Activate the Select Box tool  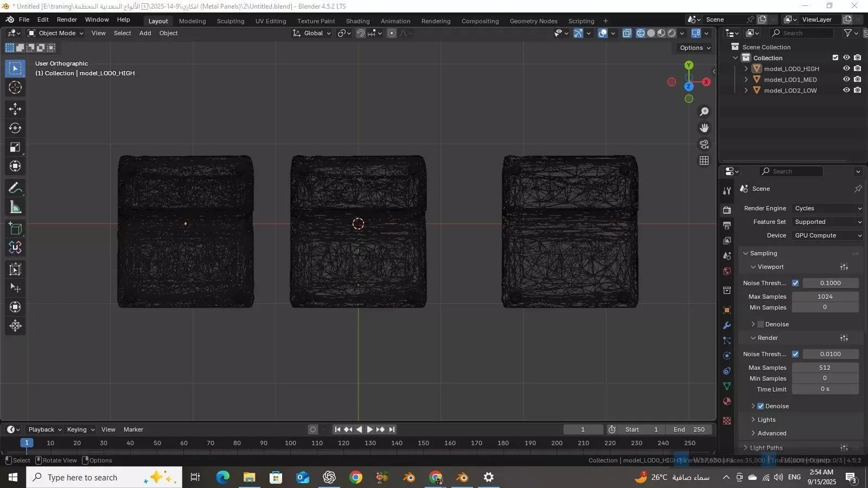point(15,68)
